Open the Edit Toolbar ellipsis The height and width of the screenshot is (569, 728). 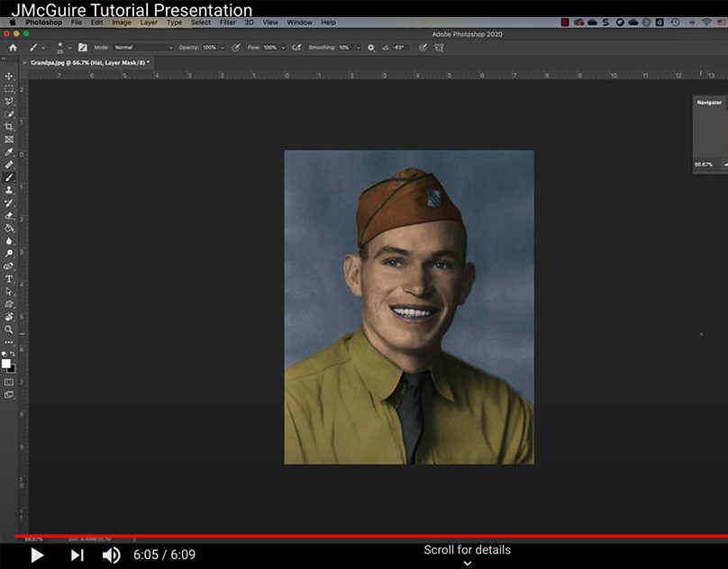click(9, 342)
